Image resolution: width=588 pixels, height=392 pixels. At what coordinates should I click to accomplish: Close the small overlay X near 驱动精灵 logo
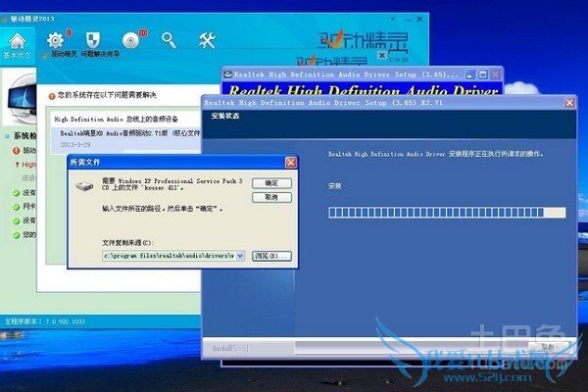point(382,55)
